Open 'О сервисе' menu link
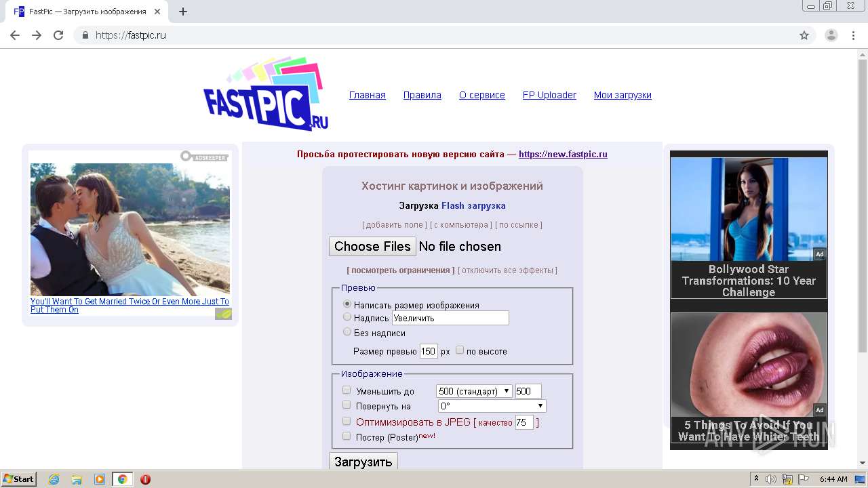 tap(482, 95)
